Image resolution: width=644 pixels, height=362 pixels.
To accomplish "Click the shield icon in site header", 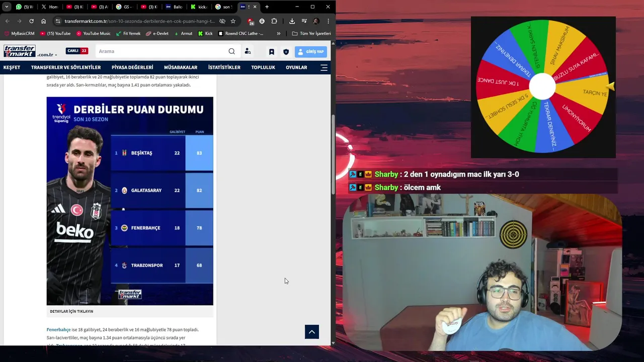I will pyautogui.click(x=286, y=52).
